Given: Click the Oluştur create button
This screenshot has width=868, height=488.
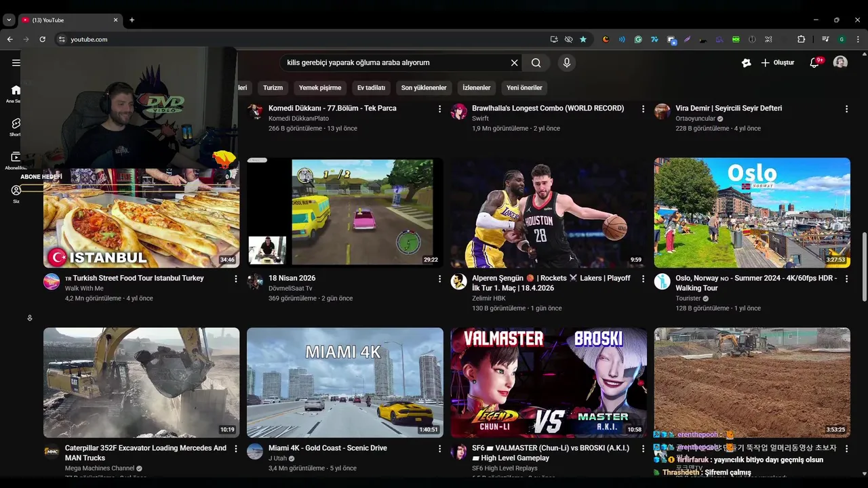Looking at the screenshot, I should pos(777,63).
